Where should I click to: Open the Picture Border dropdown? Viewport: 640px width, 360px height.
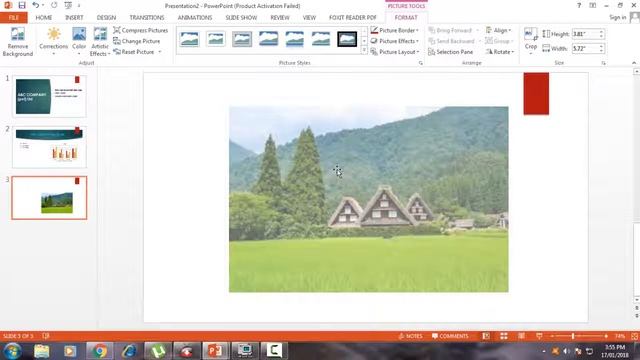(x=395, y=30)
